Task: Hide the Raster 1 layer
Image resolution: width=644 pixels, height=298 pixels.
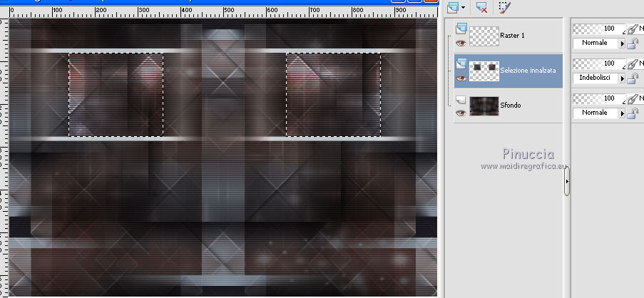Action: click(461, 43)
